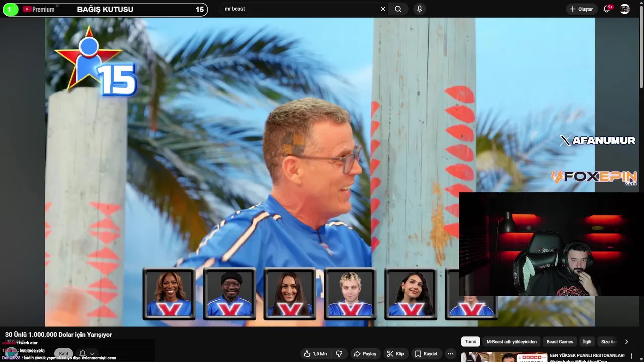Open 'EEN YÜKSEK PUANLI RESTORANLAR!' suggested video
Image resolution: width=644 pixels, height=362 pixels.
(587, 355)
